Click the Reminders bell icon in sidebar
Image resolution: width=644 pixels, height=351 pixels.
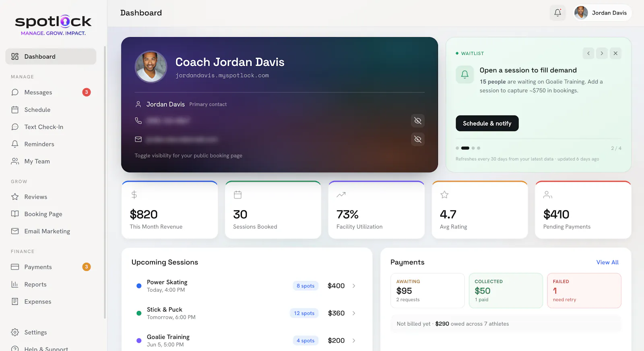(x=15, y=144)
